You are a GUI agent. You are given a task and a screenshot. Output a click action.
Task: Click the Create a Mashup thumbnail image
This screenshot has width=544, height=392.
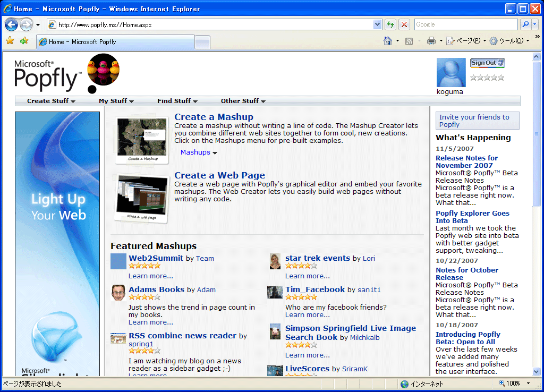[x=141, y=140]
